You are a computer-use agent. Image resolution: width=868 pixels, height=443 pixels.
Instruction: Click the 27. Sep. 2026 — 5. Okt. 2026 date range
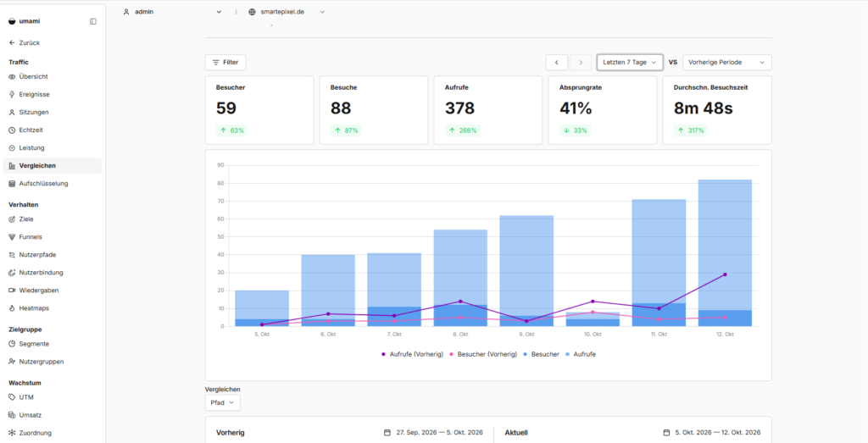click(x=440, y=433)
